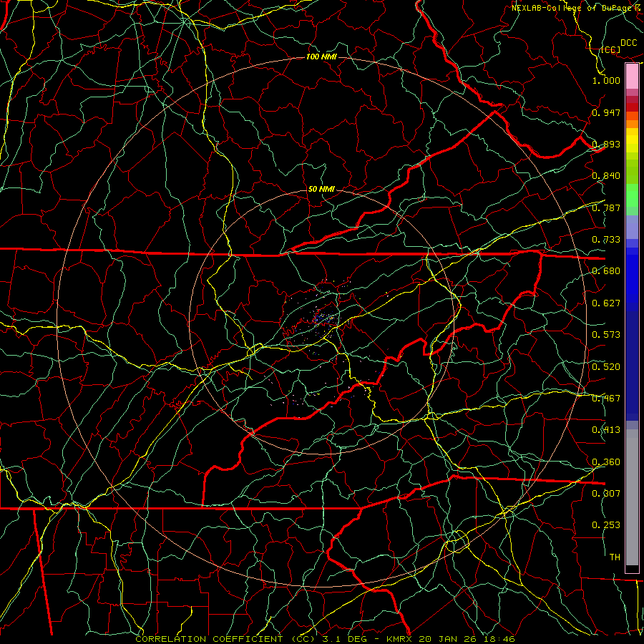Pick the red segment of the color bar
Viewport: 644px width, 644px height.
632,107
